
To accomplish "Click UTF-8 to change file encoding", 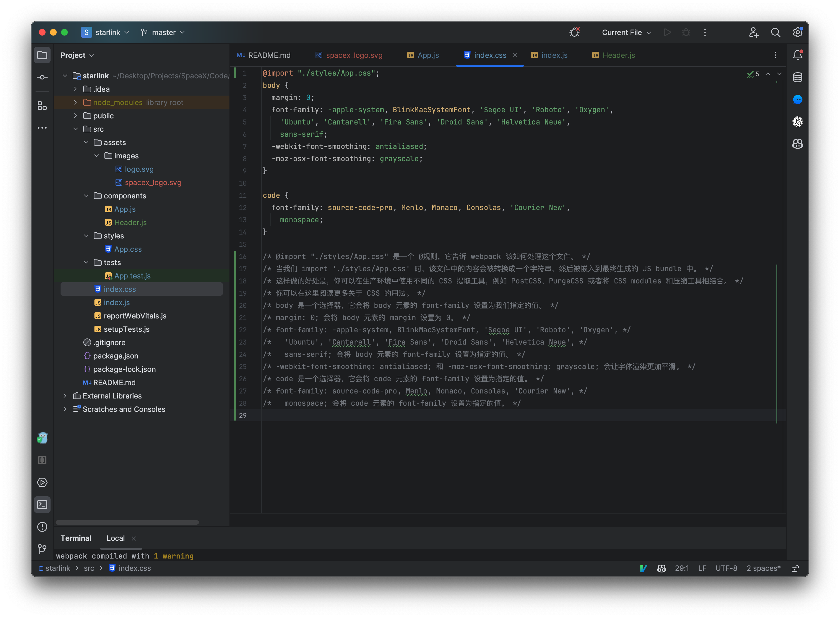I will coord(726,568).
